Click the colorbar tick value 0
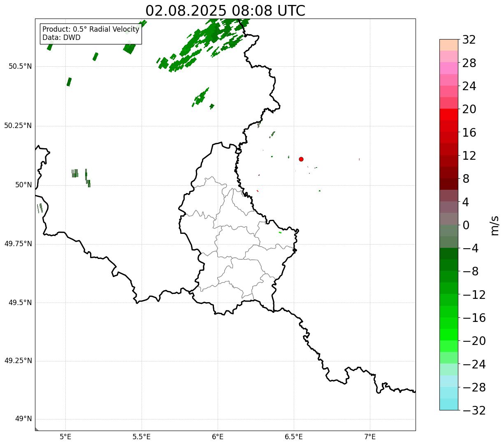 pyautogui.click(x=466, y=225)
